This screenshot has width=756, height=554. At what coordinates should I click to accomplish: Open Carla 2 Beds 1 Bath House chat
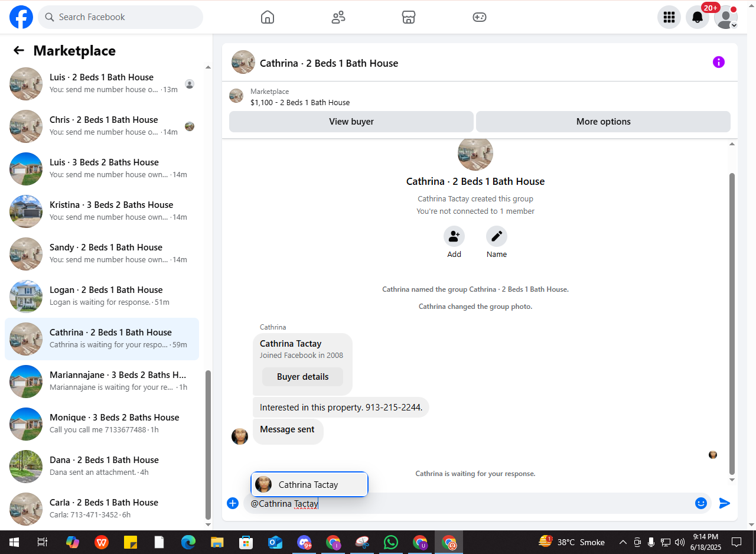(x=102, y=509)
